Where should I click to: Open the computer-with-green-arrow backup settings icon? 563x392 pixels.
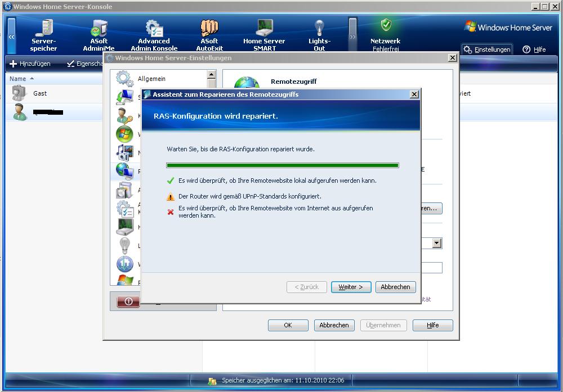pyautogui.click(x=124, y=97)
